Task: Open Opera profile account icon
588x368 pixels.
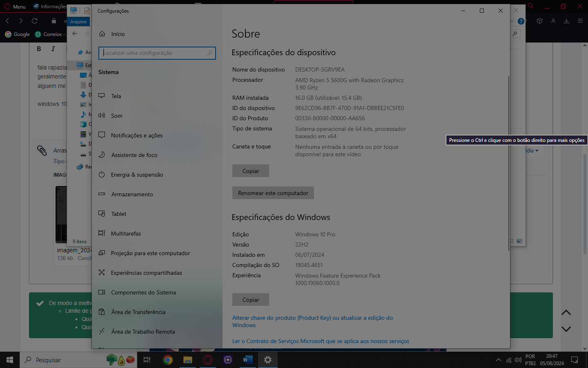Action: pyautogui.click(x=553, y=21)
